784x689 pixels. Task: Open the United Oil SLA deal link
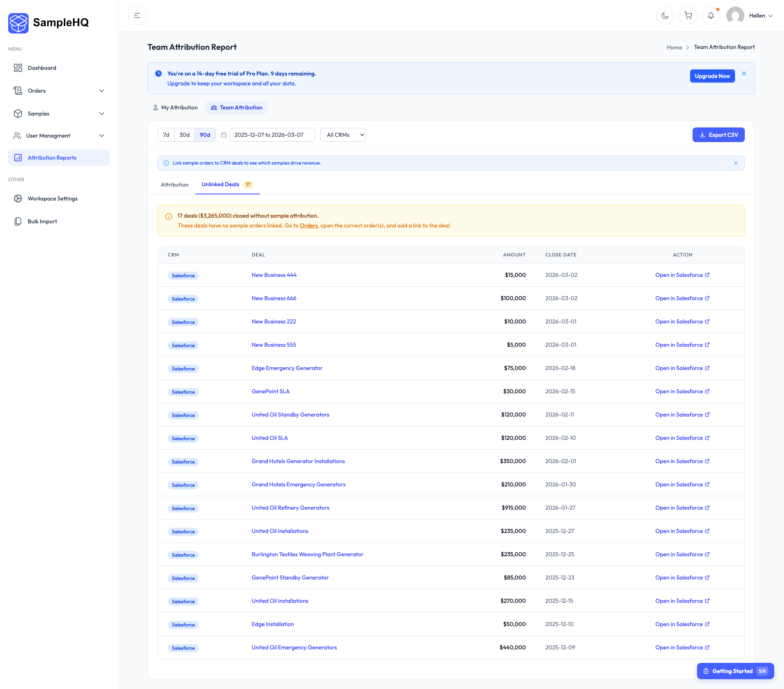tap(269, 438)
